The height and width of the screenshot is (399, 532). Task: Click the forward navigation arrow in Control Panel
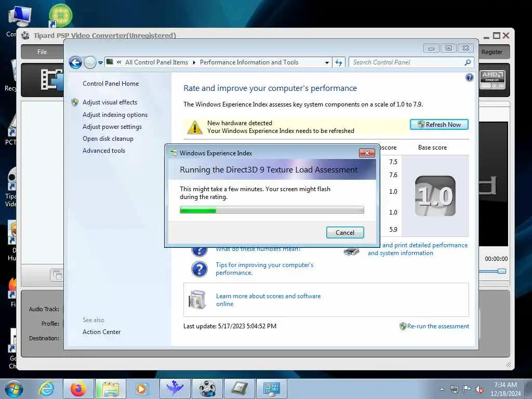coord(90,62)
